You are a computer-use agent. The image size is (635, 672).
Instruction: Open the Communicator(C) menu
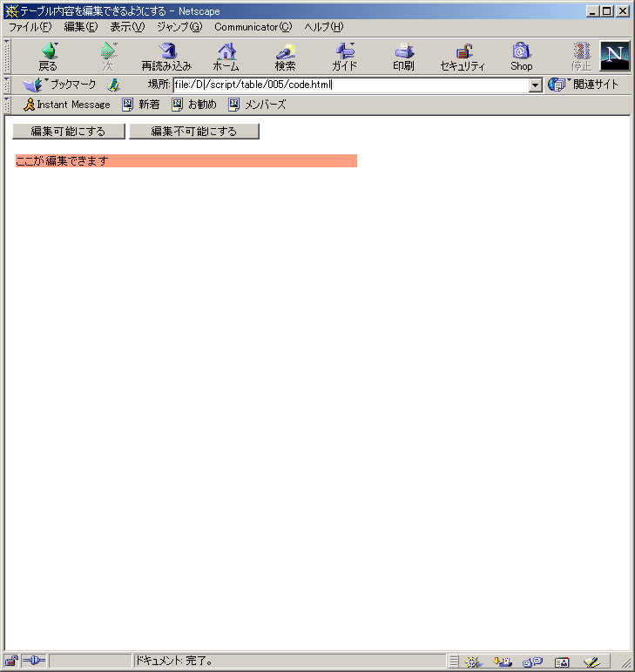253,27
